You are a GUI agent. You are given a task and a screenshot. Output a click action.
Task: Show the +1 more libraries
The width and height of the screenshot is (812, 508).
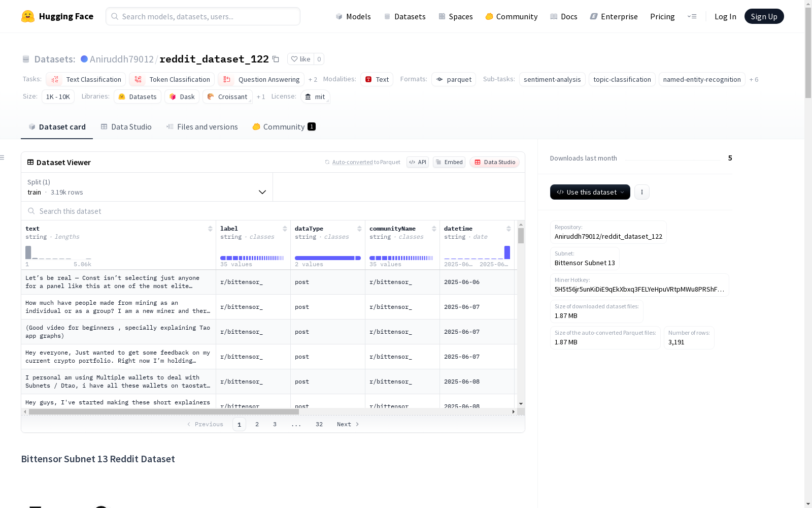pos(261,97)
